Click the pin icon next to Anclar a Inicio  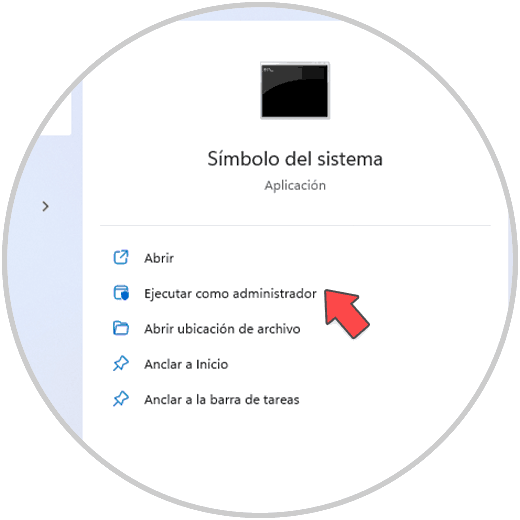click(x=121, y=363)
